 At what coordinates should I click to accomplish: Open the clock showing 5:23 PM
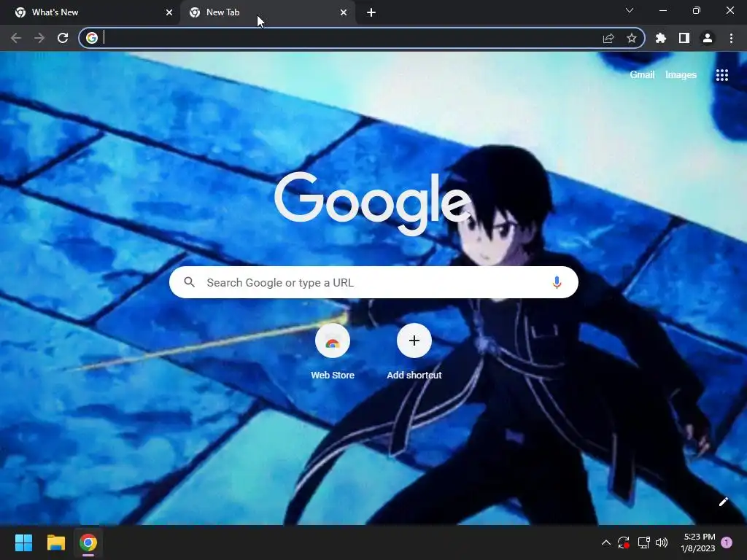pyautogui.click(x=698, y=542)
